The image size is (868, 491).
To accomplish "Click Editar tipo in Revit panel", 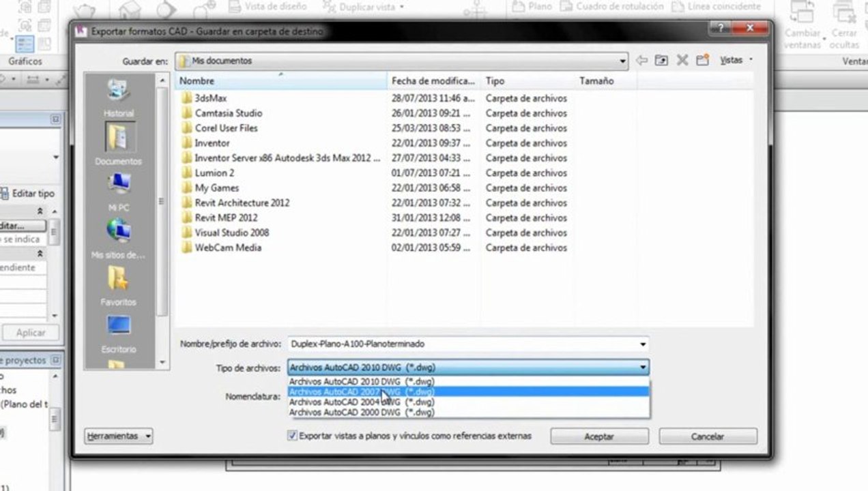I will [x=27, y=194].
